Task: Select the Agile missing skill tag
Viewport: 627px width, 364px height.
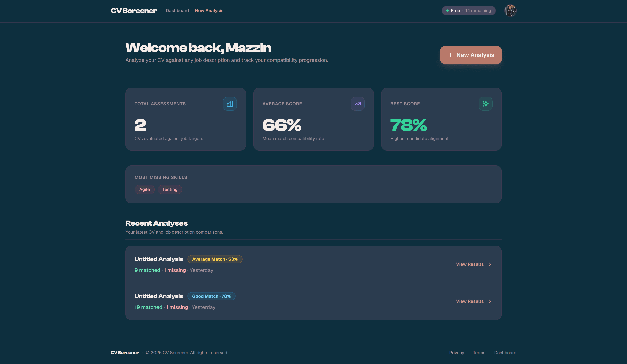Action: (145, 190)
